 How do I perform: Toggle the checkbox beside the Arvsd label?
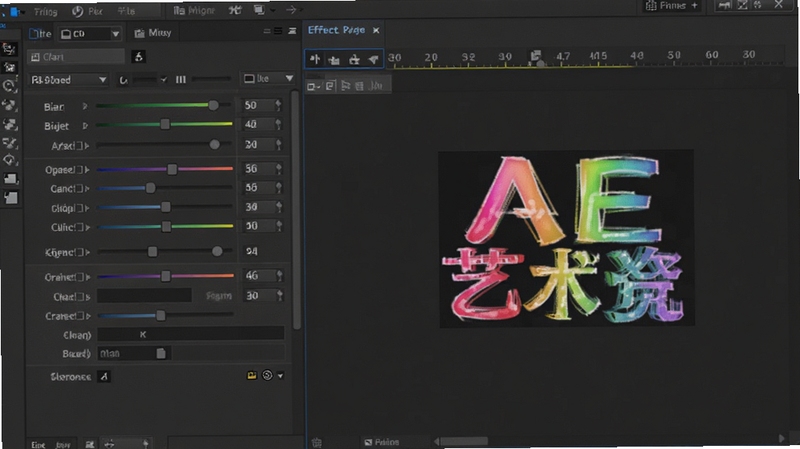coord(80,146)
